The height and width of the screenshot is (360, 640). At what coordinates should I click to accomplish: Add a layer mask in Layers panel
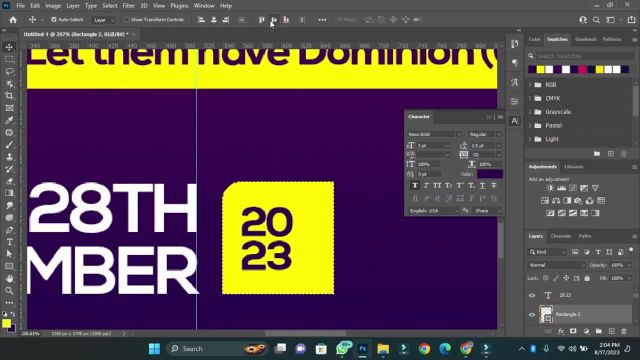[573, 331]
